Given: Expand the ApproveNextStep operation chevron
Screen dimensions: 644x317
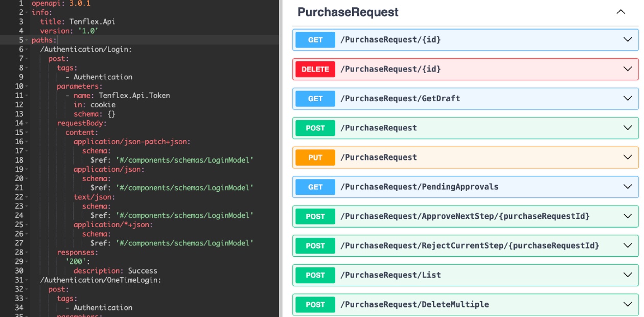Looking at the screenshot, I should pos(628,216).
